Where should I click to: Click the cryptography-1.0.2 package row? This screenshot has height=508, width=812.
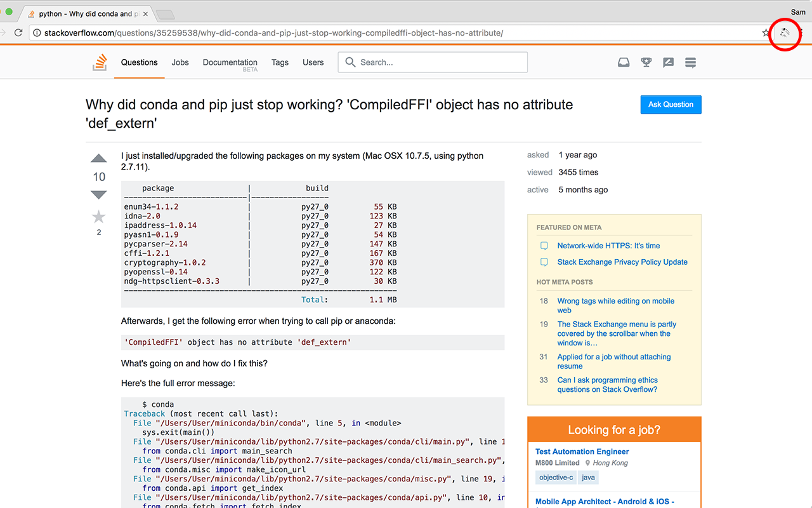(x=261, y=262)
